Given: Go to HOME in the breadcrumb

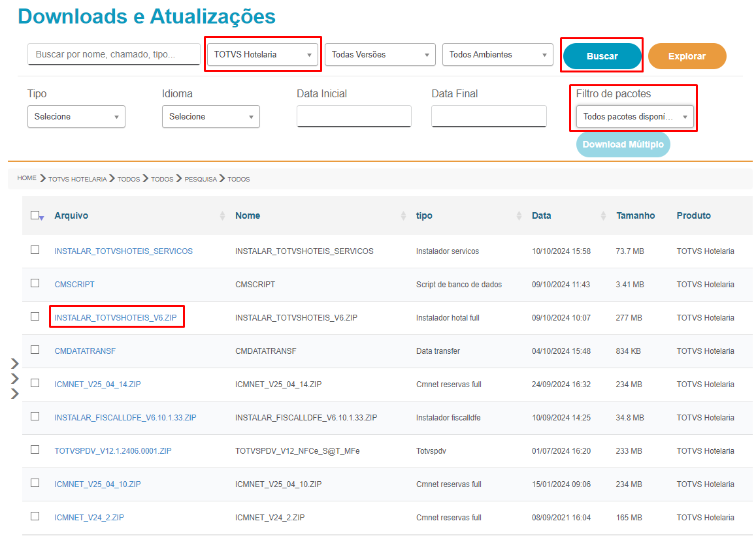Looking at the screenshot, I should point(27,178).
